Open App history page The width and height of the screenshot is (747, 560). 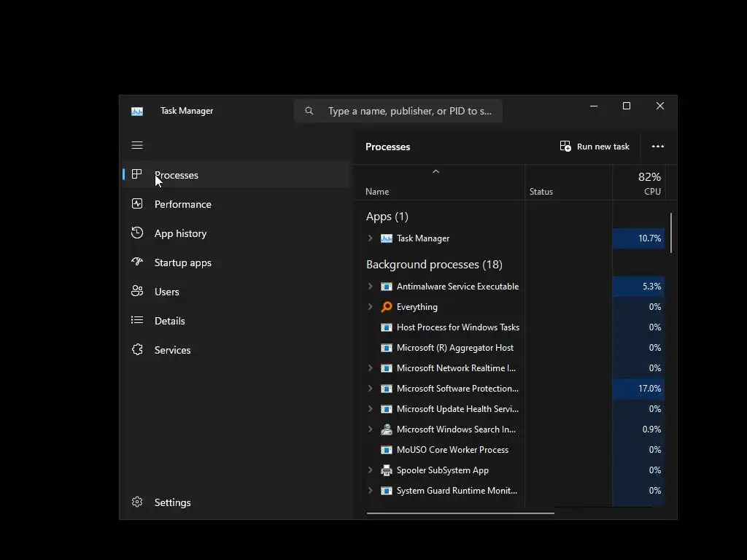tap(237, 233)
